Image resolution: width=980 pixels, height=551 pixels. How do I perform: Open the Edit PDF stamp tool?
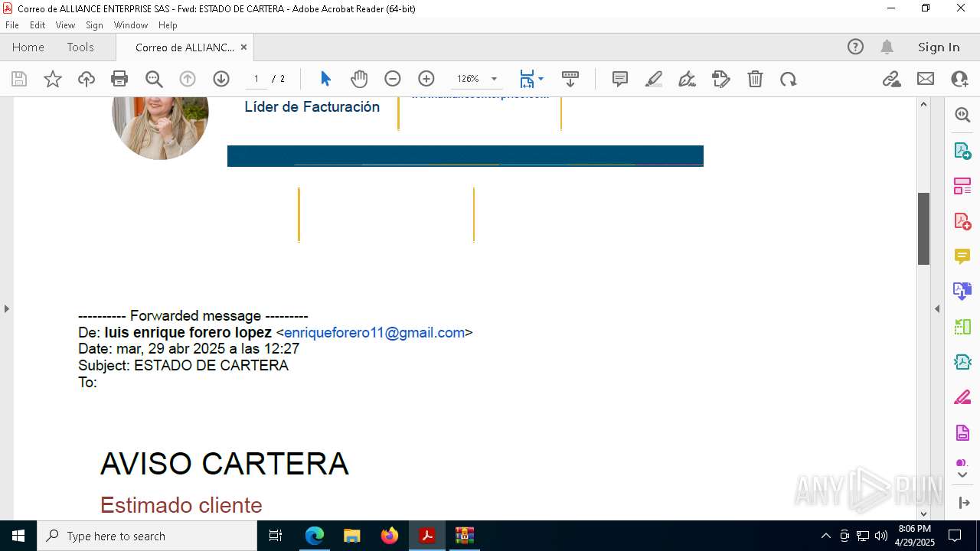[x=721, y=79]
